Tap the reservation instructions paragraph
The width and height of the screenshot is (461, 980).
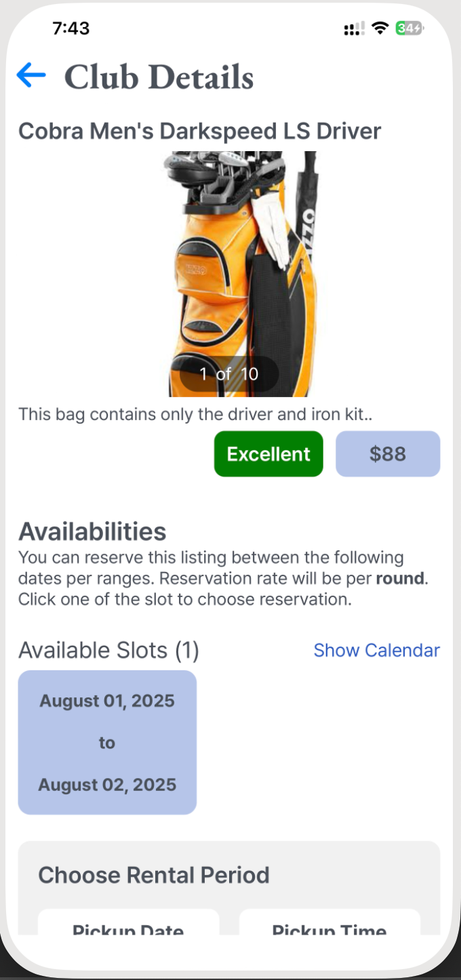coord(210,578)
